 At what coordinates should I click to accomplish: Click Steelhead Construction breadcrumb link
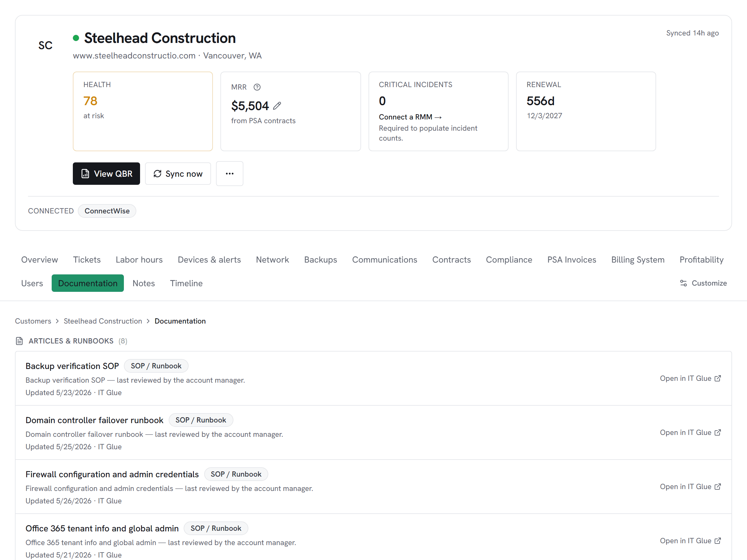(103, 321)
